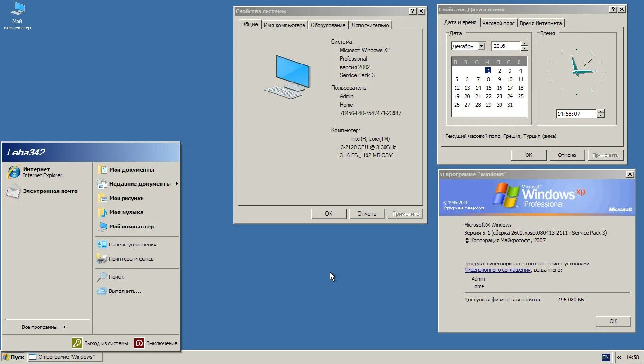Click in the year field showing 2016
644x364 pixels.
(x=506, y=46)
